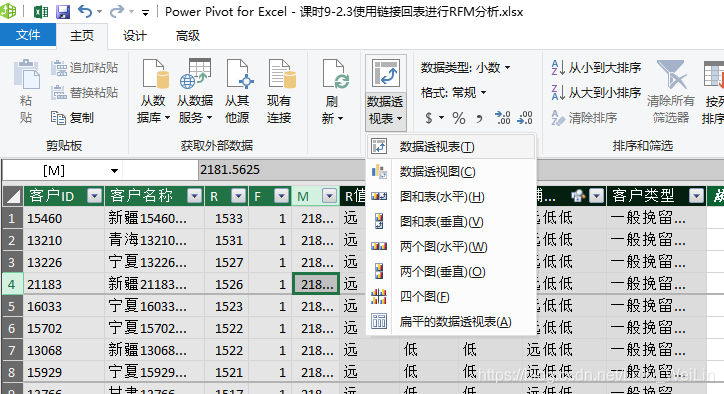Click the Redo arrow icon
Screen dimensions: 724x394
tap(117, 11)
